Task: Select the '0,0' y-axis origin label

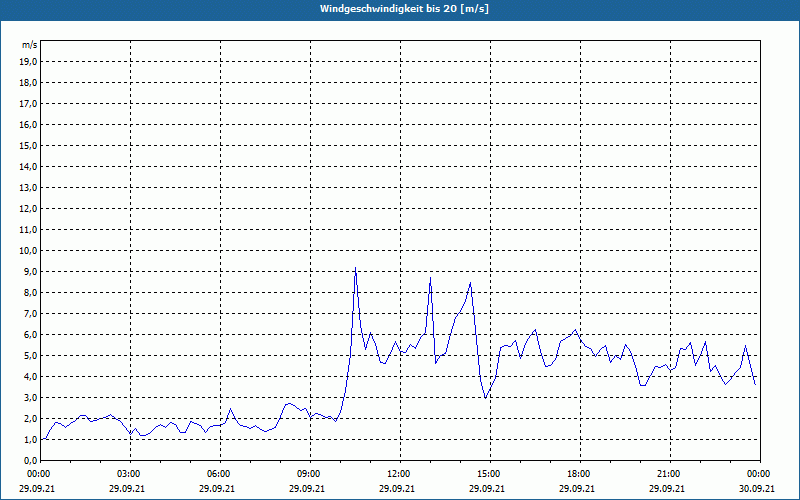Action: coord(31,460)
